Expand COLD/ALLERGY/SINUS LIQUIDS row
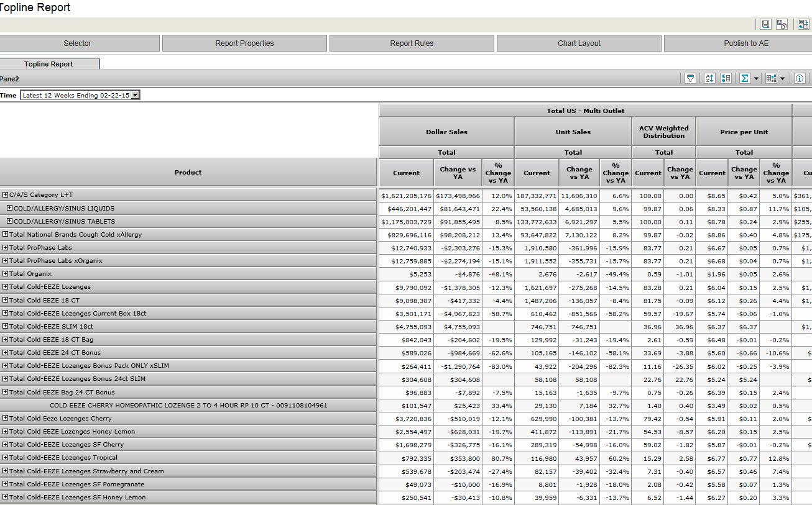The image size is (812, 505). (x=10, y=208)
